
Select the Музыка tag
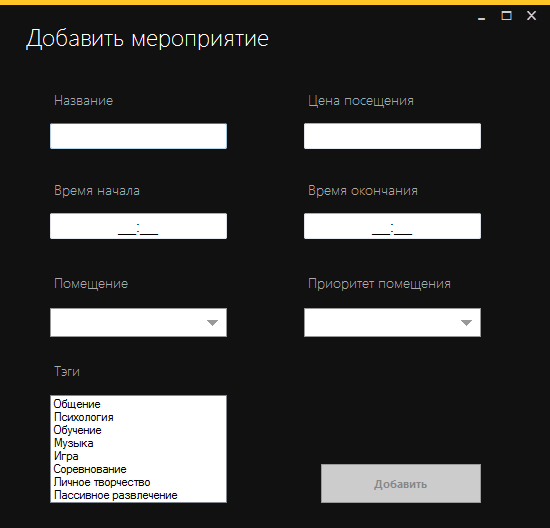(138, 443)
